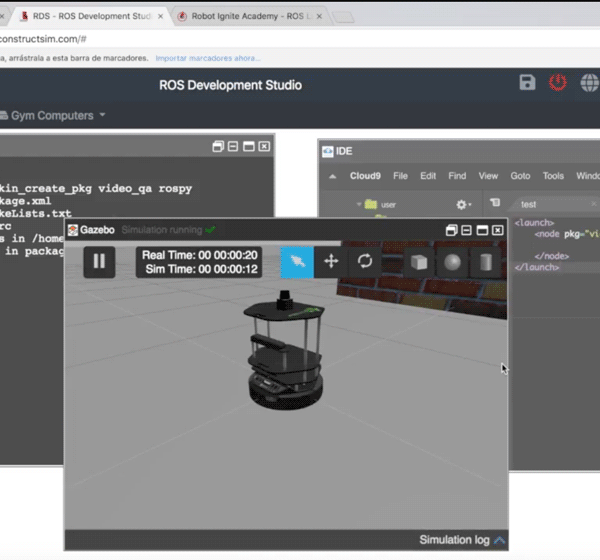Open the View menu in IDE
This screenshot has height=560, width=600.
pyautogui.click(x=488, y=176)
